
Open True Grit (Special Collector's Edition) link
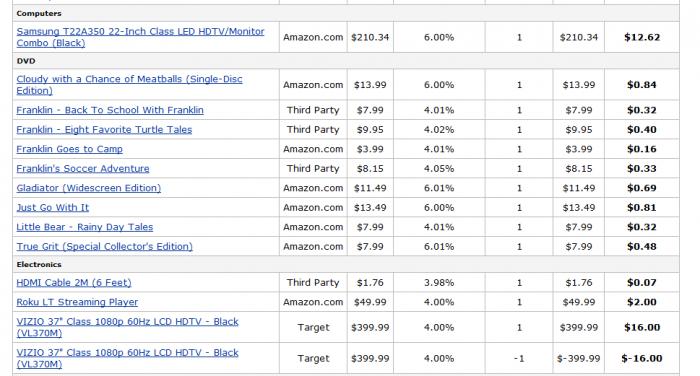pos(104,246)
